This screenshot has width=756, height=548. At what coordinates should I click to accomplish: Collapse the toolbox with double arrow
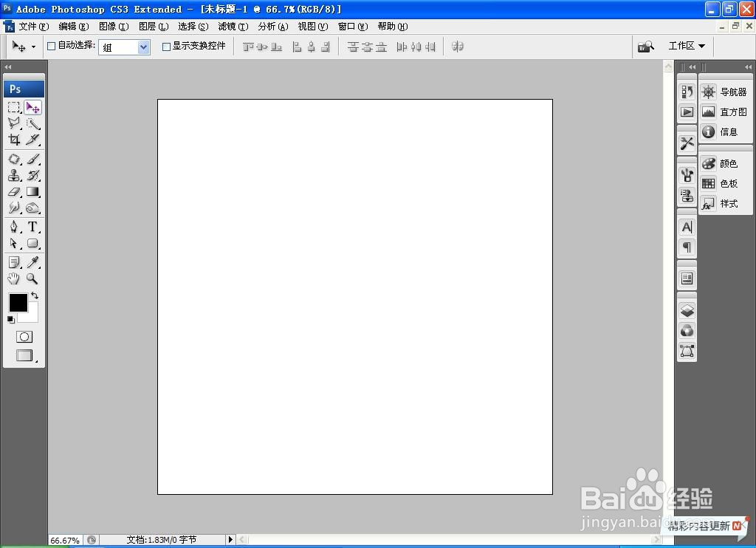7,67
